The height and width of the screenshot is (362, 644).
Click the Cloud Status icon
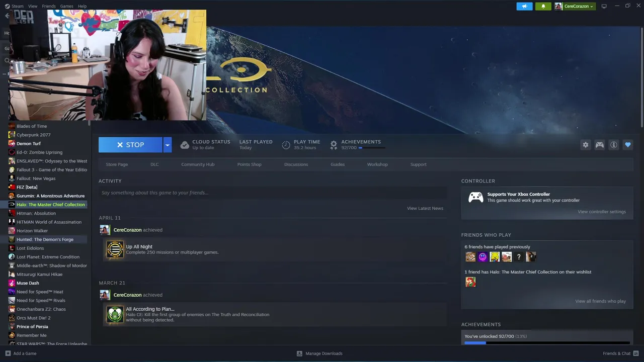tap(185, 145)
